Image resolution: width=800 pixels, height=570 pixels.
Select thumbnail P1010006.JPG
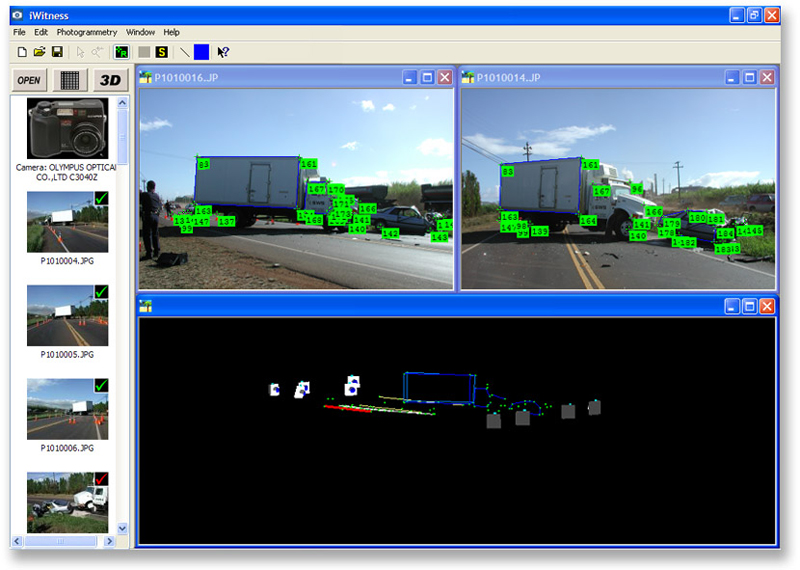[x=67, y=409]
